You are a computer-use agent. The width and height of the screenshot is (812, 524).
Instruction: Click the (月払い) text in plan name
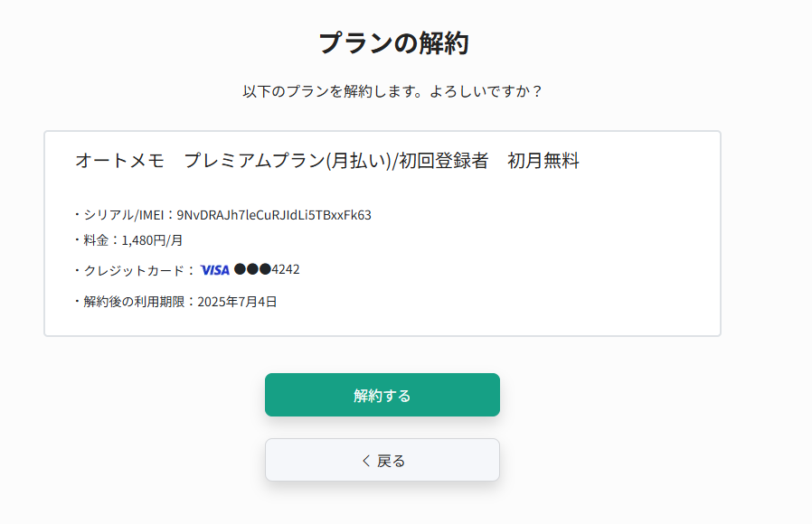(x=358, y=161)
